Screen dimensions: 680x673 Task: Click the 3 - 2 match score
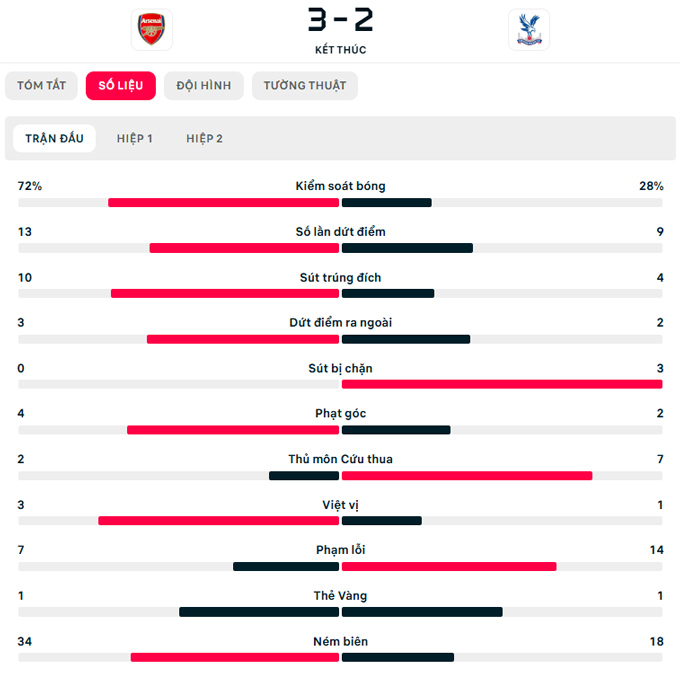(340, 20)
